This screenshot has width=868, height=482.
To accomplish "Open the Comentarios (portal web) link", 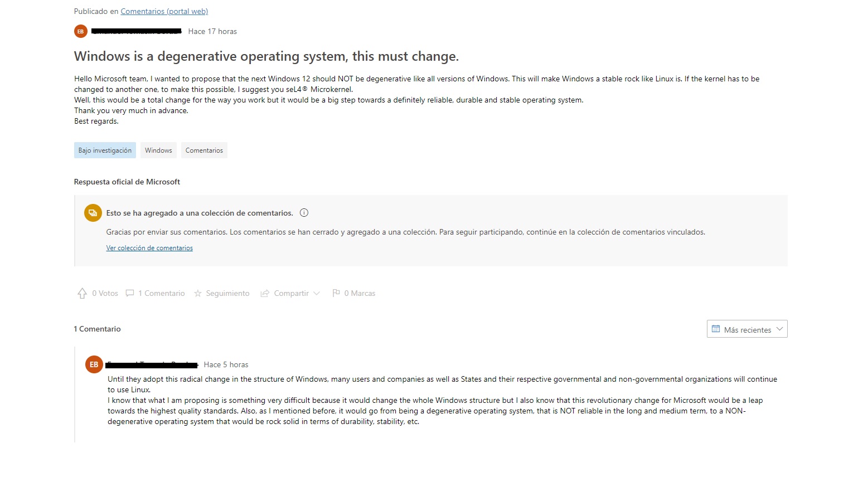I will (x=164, y=11).
